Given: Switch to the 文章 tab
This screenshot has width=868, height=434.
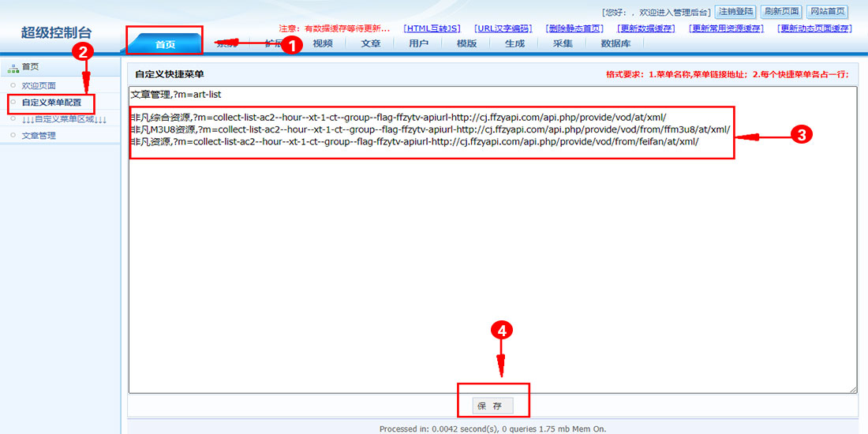Looking at the screenshot, I should 371,43.
